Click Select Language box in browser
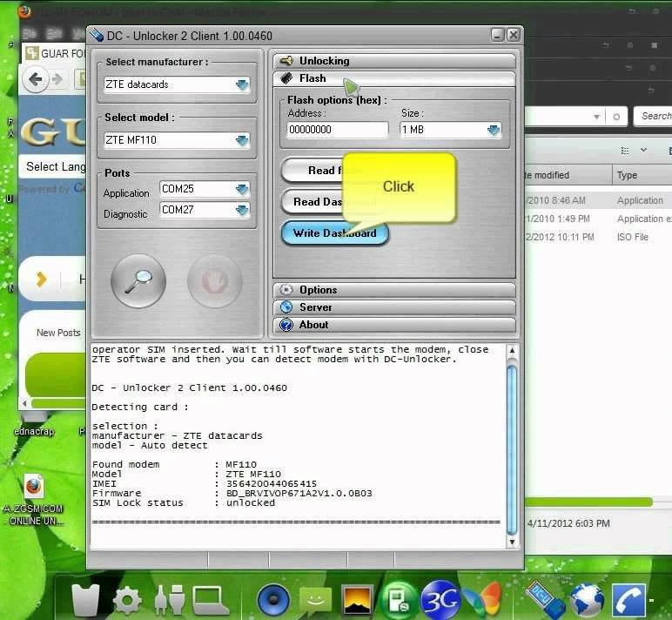Screen dimensions: 672x620 pos(52,167)
